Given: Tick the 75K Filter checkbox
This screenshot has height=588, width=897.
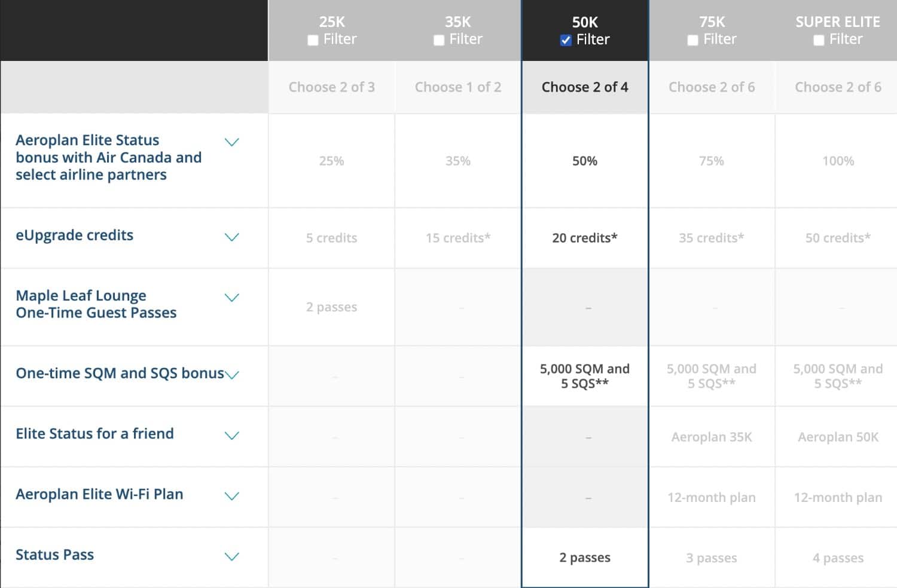Looking at the screenshot, I should click(x=693, y=41).
